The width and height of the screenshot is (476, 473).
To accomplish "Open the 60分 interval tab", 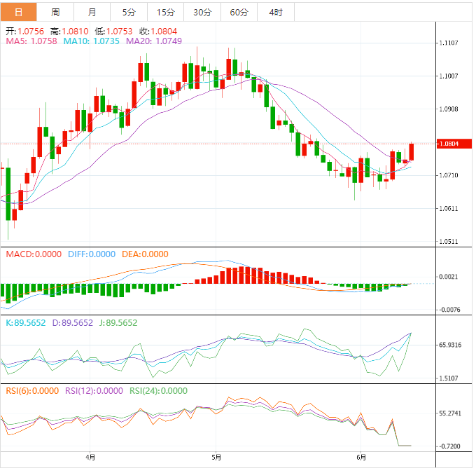I will 239,12.
